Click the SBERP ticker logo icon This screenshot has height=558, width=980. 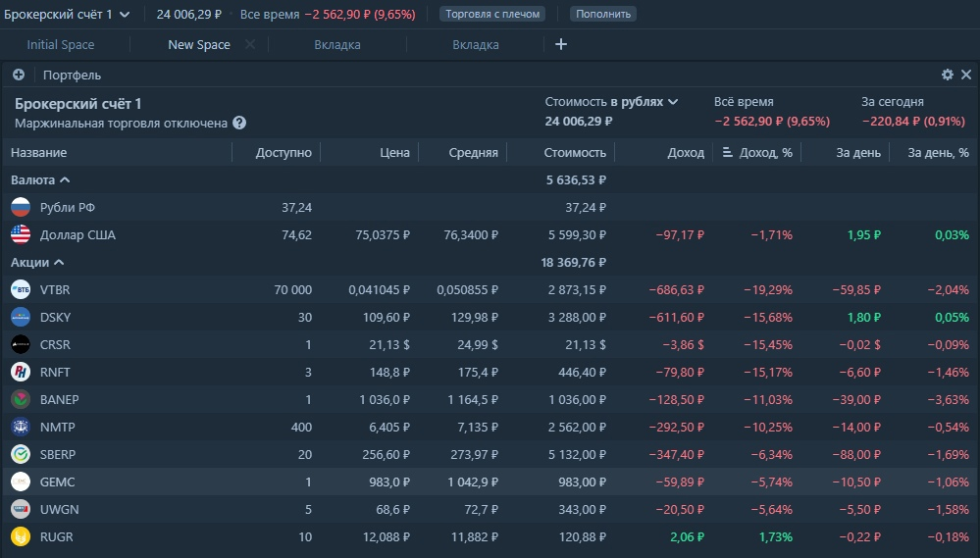tap(21, 455)
